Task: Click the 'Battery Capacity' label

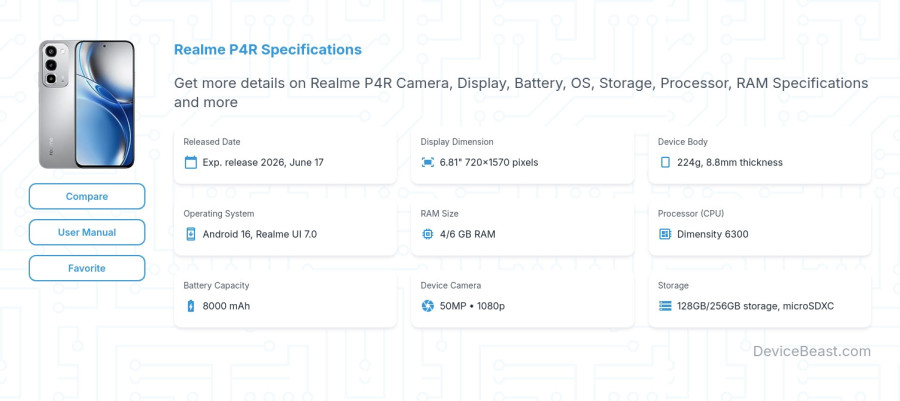Action: click(216, 285)
